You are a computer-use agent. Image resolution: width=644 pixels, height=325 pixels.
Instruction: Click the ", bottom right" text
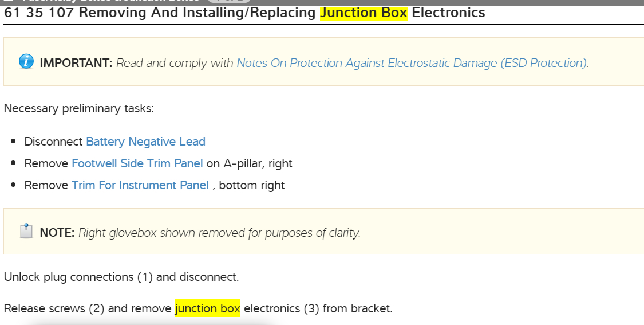[x=248, y=185]
